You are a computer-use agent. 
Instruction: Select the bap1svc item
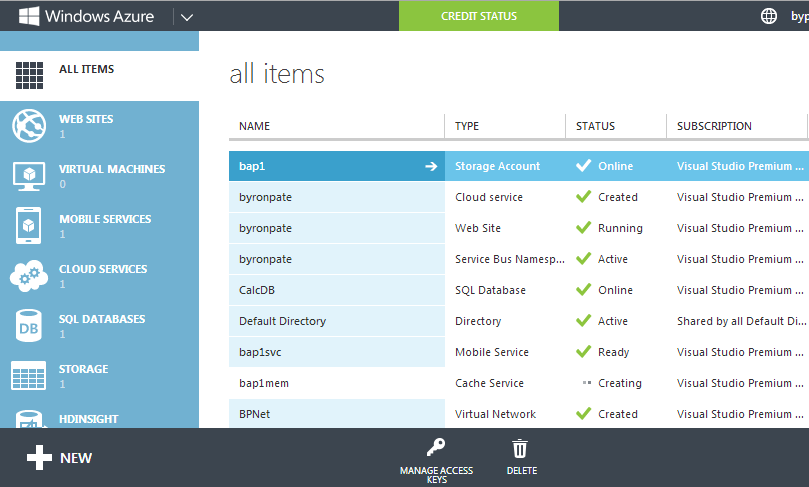point(260,352)
